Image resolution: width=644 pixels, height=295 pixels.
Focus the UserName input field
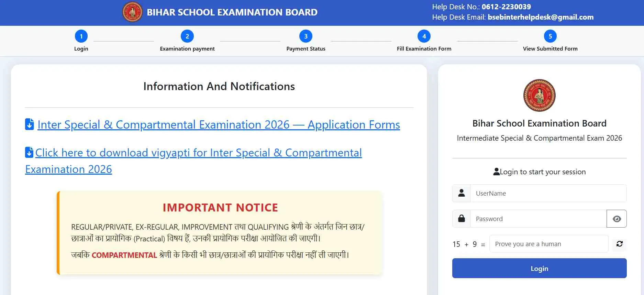point(548,193)
